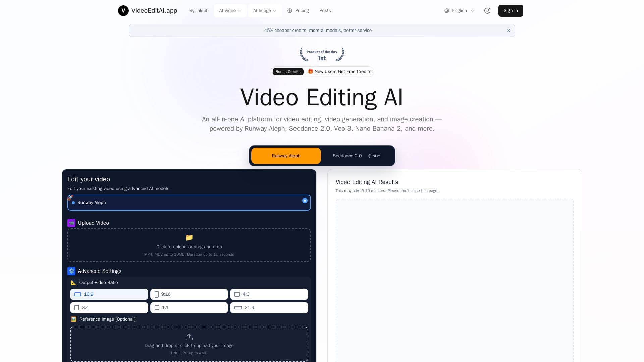Click the blue gear Advanced Settings icon

click(x=71, y=271)
